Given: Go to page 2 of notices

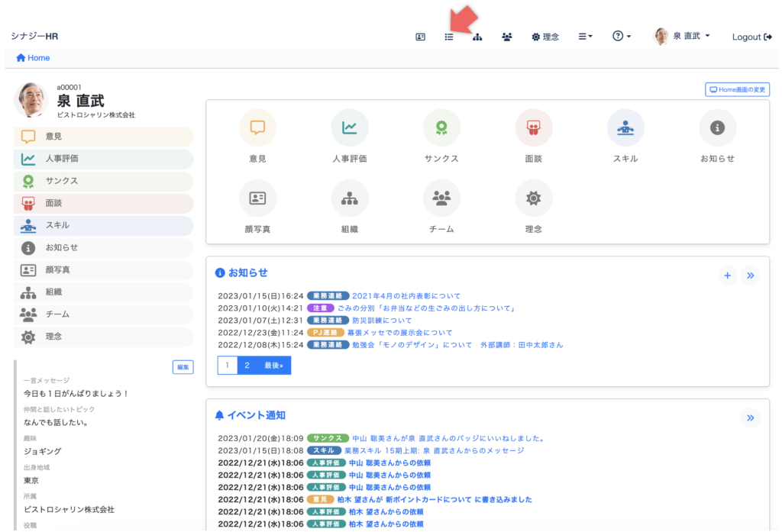Looking at the screenshot, I should tap(247, 366).
